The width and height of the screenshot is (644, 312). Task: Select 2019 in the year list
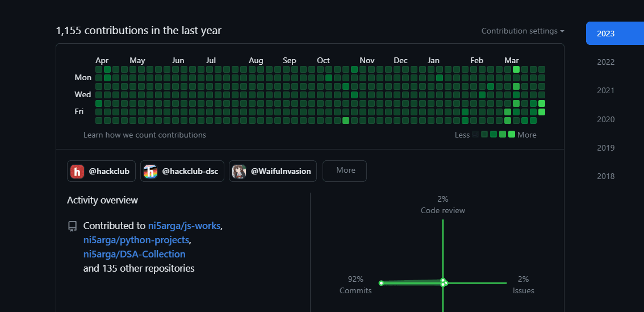(x=605, y=148)
